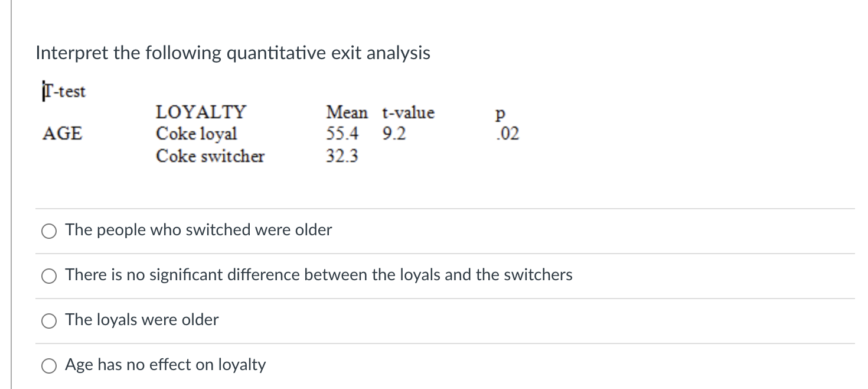The image size is (868, 389).
Task: Click the 'no significant difference' answer text
Action: 319,275
